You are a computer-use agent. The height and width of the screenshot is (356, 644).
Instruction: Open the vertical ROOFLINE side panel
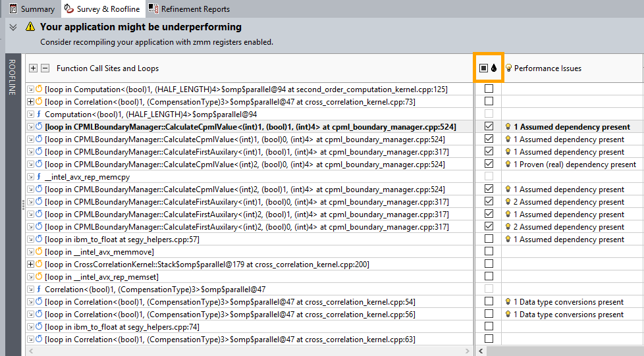click(11, 78)
